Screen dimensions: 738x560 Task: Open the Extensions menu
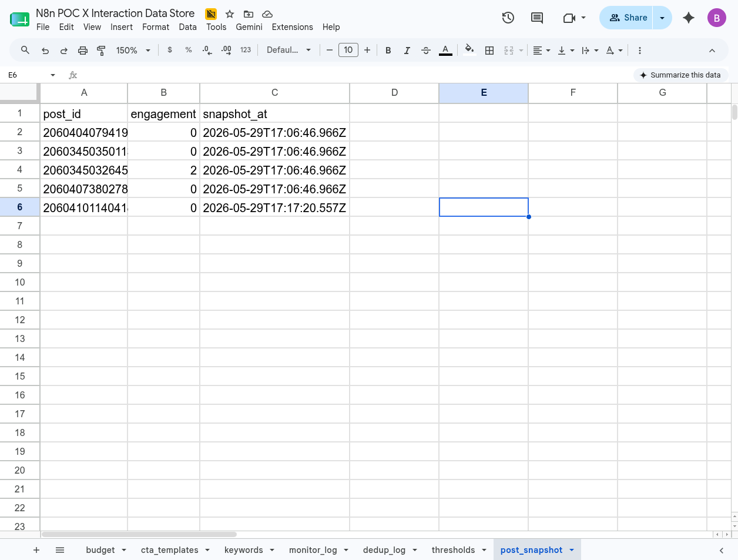293,27
